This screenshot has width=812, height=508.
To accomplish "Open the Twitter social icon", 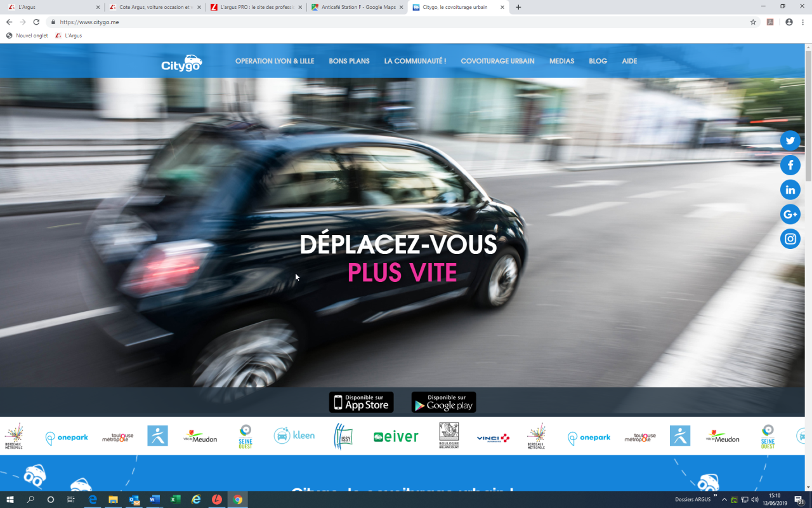I will pos(790,141).
